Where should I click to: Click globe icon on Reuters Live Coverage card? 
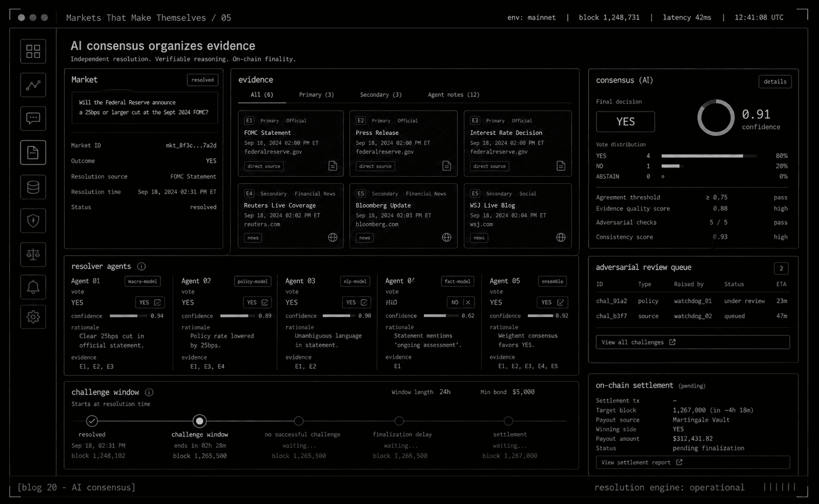pos(333,238)
